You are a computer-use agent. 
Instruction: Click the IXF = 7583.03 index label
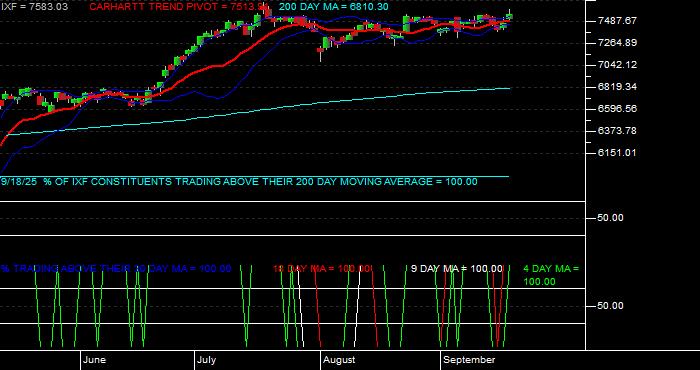[x=34, y=7]
